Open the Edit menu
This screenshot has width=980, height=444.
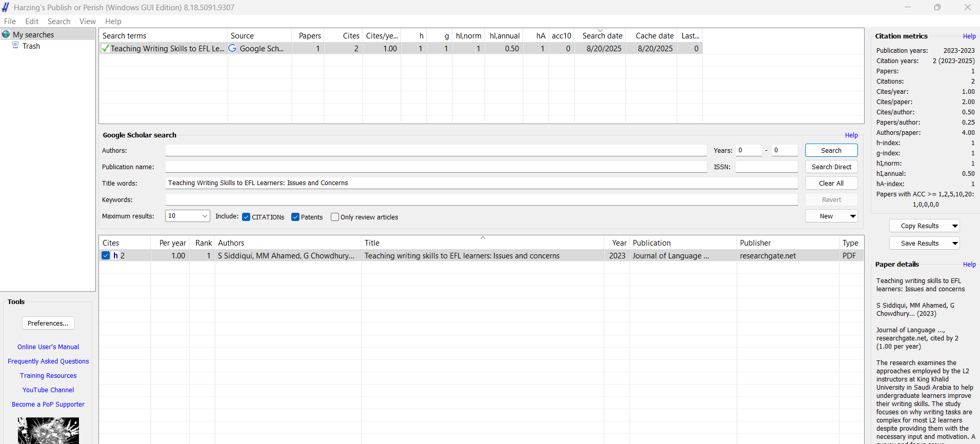tap(32, 22)
